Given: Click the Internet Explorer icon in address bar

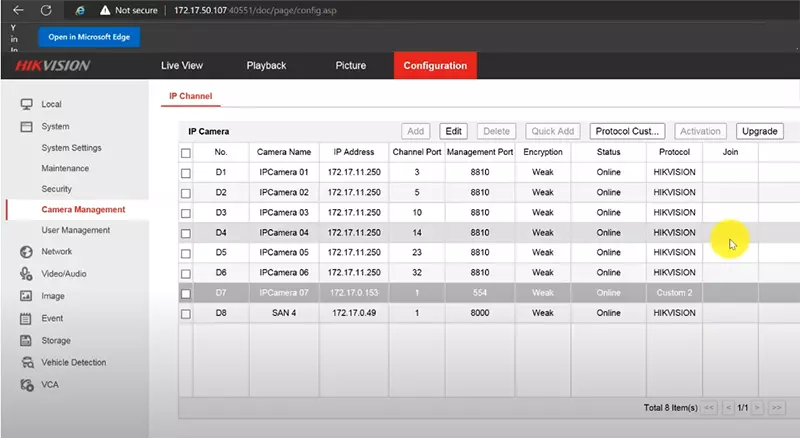Looking at the screenshot, I should click(80, 10).
